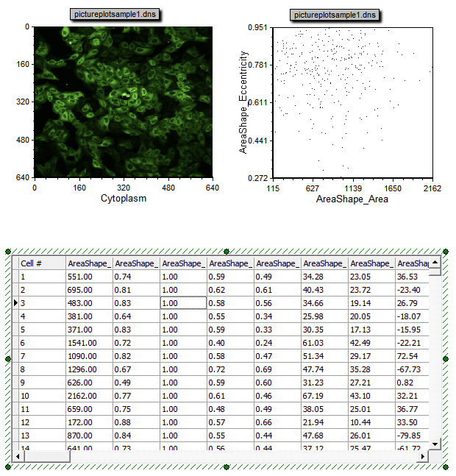Image resolution: width=456 pixels, height=476 pixels.
Task: Click the top-center resize handle of table
Action: [227, 252]
